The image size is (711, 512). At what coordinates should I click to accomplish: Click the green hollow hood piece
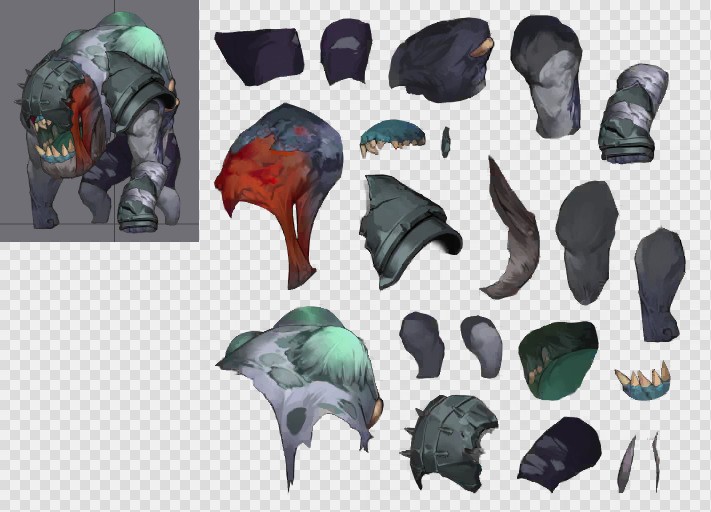coord(557,359)
